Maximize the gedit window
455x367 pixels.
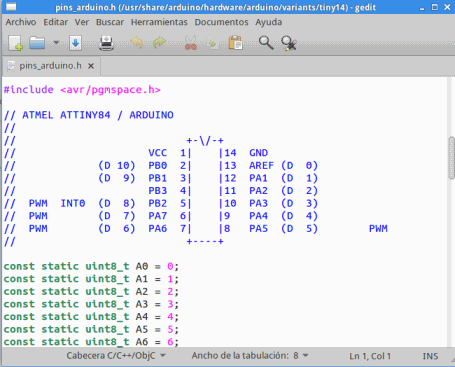pos(435,7)
